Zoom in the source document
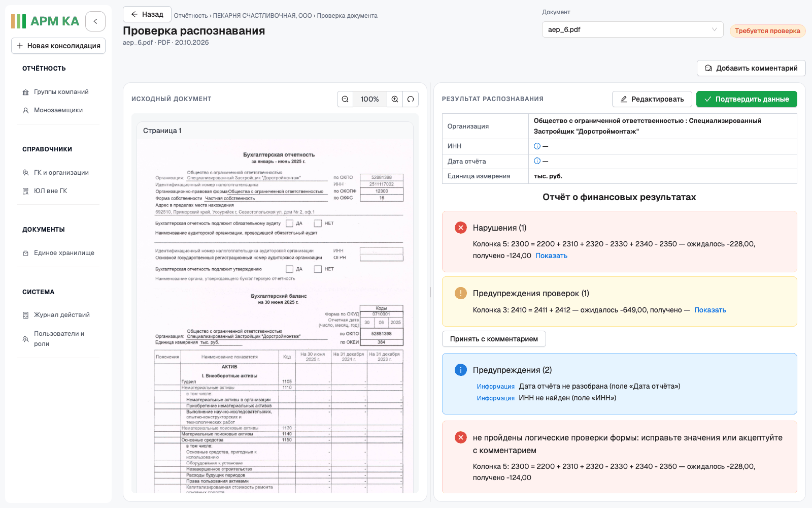This screenshot has width=812, height=508. tap(395, 99)
